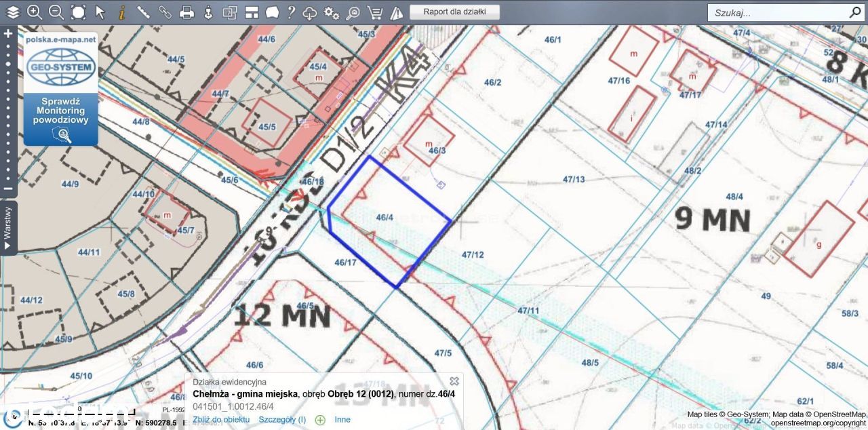Click parcel label 48/5 on map

(590, 362)
